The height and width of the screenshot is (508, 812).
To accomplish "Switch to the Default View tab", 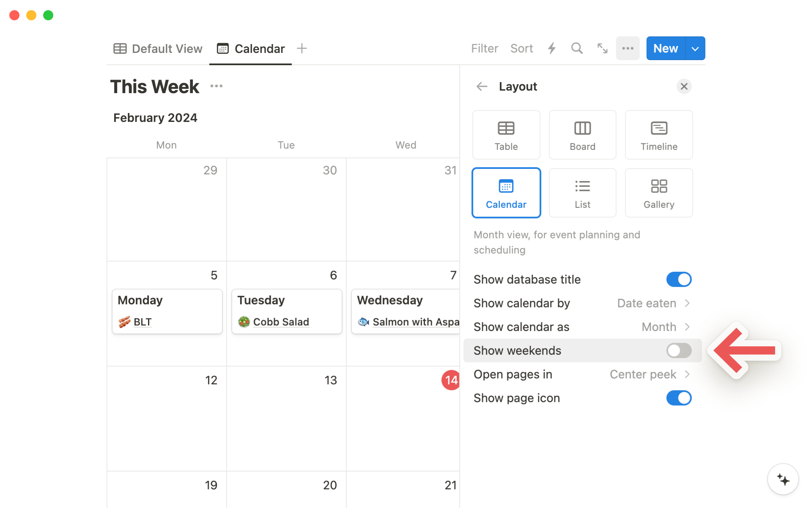I will pos(158,49).
